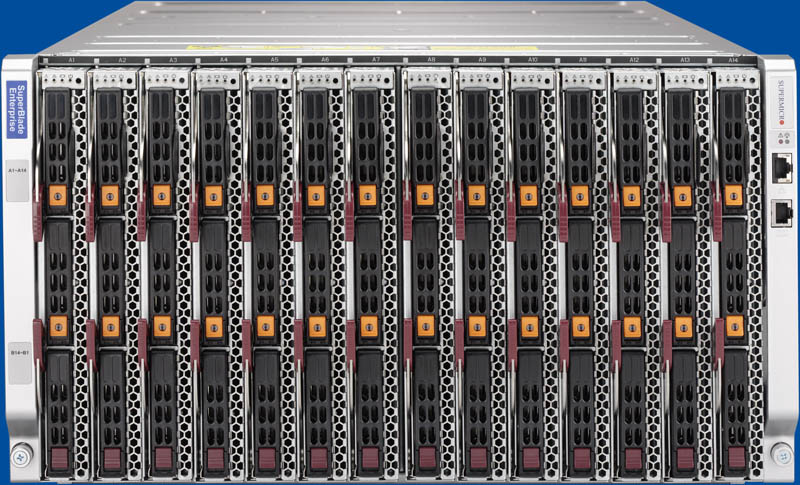Click blade A2 upper orange drive latch
800x485 pixels.
click(110, 195)
